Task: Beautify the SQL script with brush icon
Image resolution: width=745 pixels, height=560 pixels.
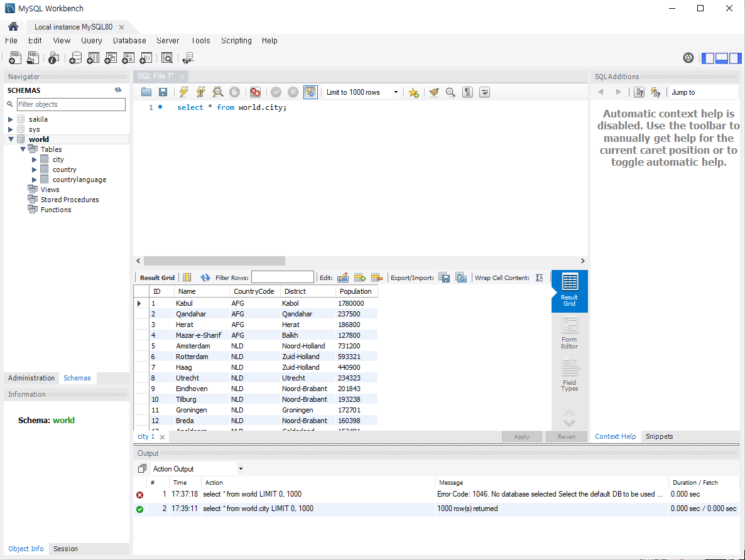Action: (434, 92)
